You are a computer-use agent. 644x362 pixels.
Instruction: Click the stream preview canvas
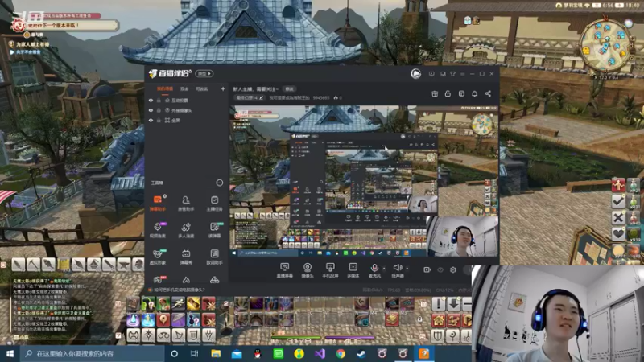coord(364,180)
